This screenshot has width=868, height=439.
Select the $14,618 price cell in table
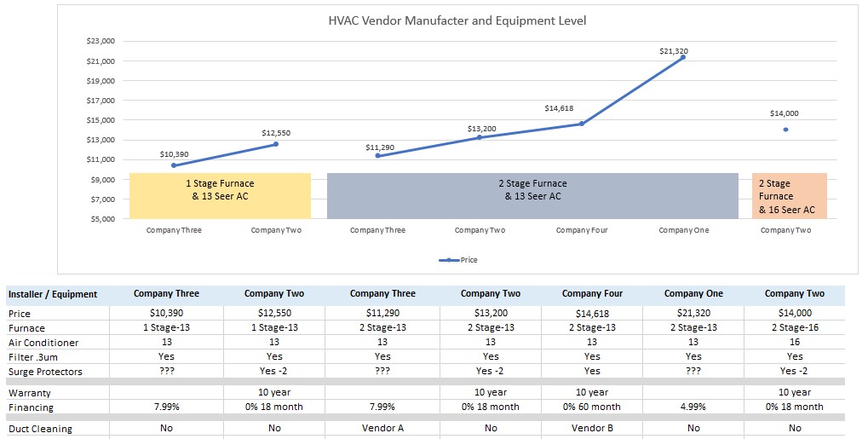(x=592, y=314)
